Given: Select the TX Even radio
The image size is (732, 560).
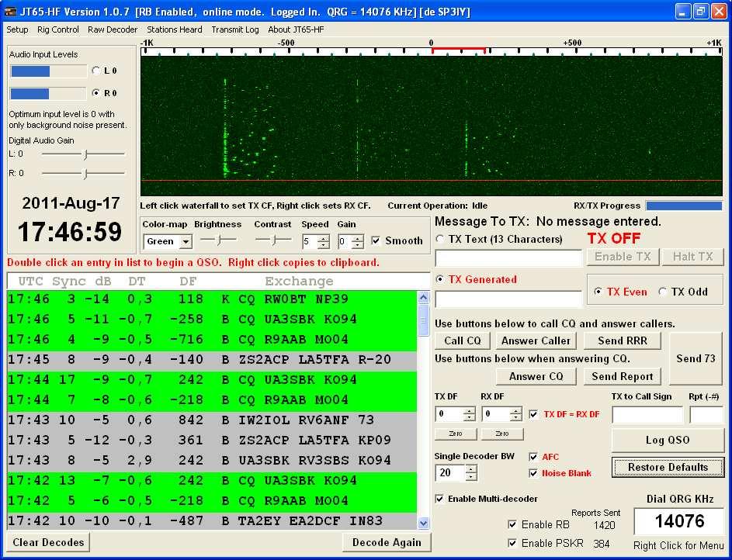Looking at the screenshot, I should pos(598,292).
